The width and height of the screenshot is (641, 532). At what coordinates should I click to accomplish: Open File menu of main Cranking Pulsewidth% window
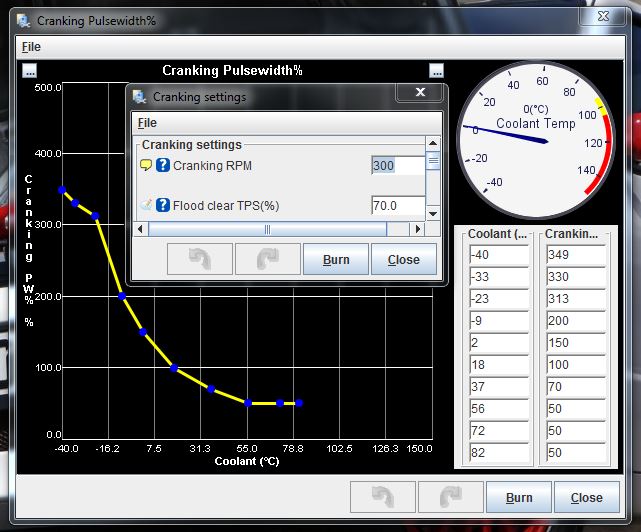click(x=30, y=47)
